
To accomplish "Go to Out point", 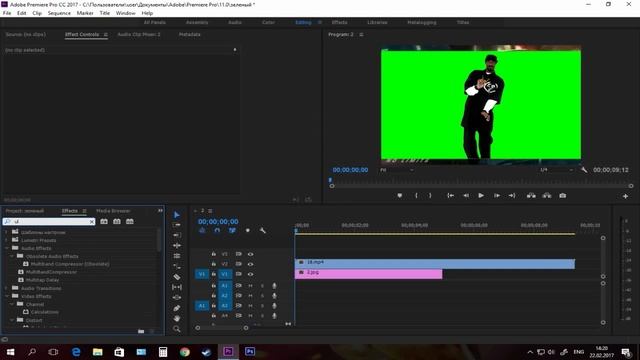I will (512, 196).
